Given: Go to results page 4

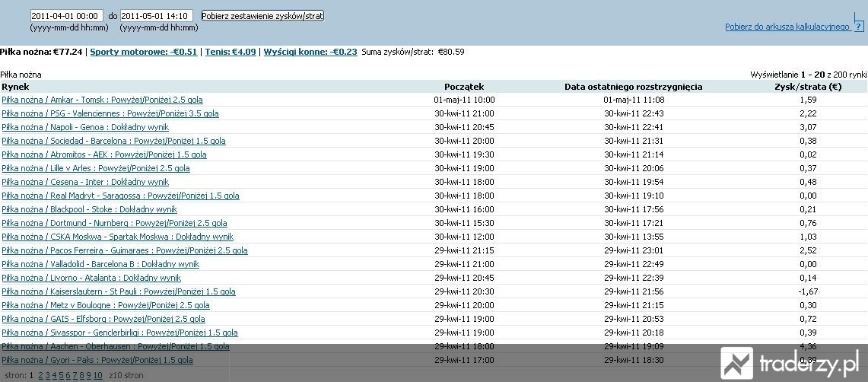Looking at the screenshot, I should point(54,375).
